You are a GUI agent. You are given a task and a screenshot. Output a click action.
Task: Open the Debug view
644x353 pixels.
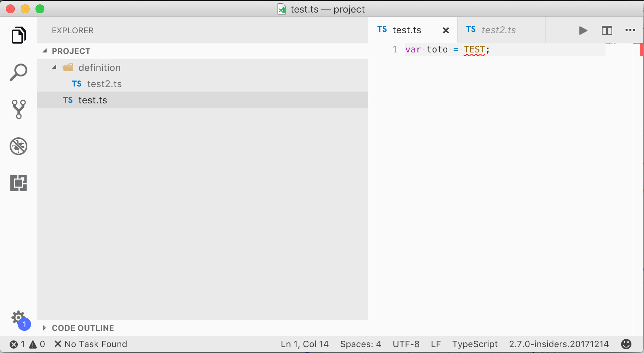click(x=18, y=146)
